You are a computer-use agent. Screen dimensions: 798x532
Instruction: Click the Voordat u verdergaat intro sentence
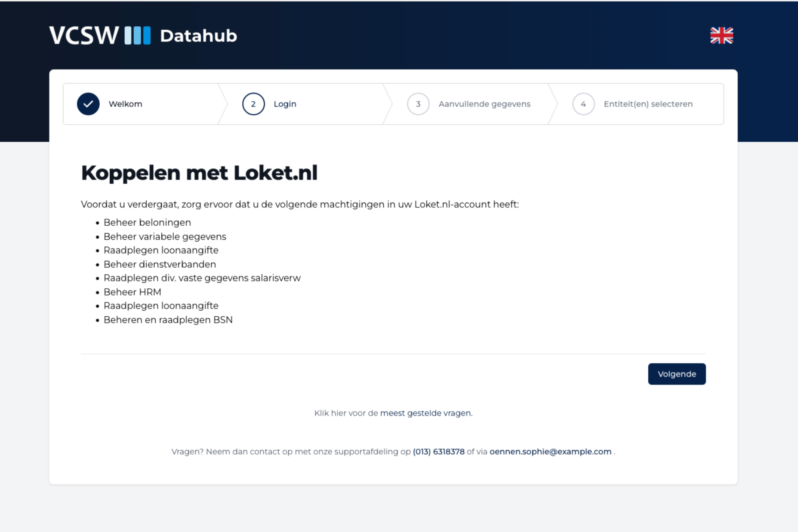pyautogui.click(x=300, y=204)
